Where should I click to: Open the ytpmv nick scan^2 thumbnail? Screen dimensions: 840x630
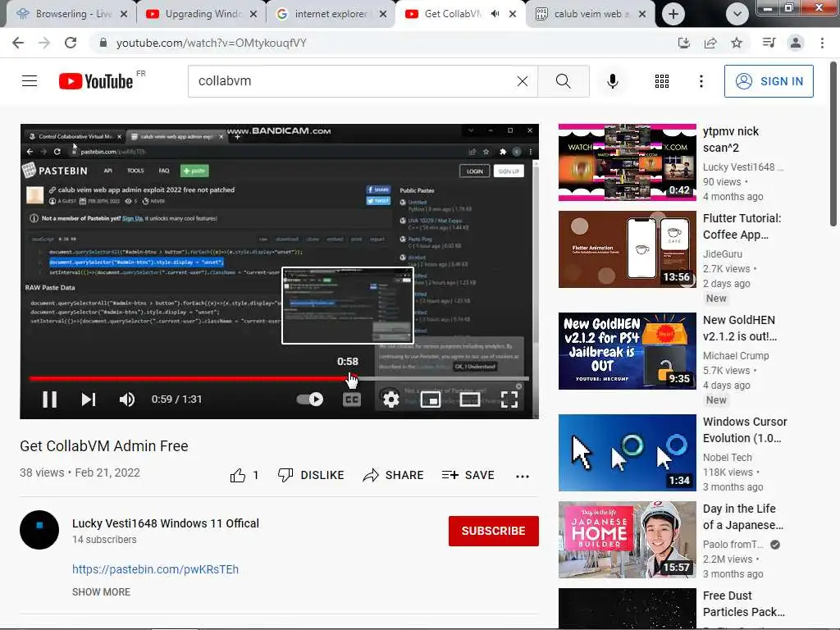(628, 162)
